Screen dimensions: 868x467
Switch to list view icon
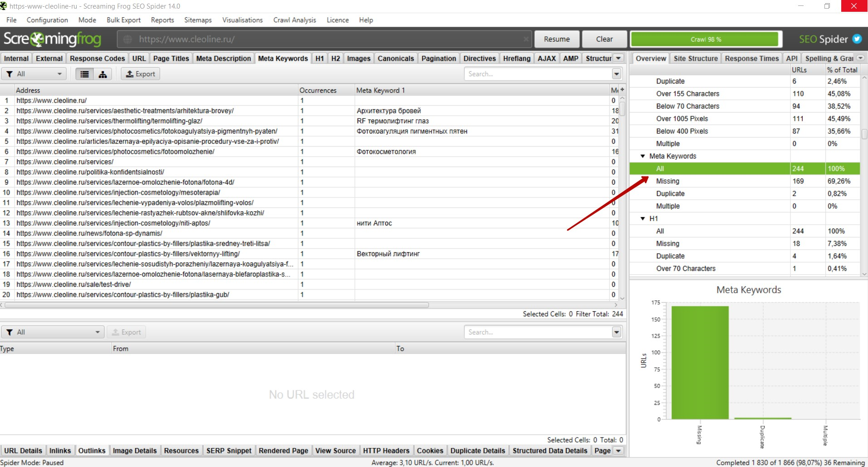point(84,74)
